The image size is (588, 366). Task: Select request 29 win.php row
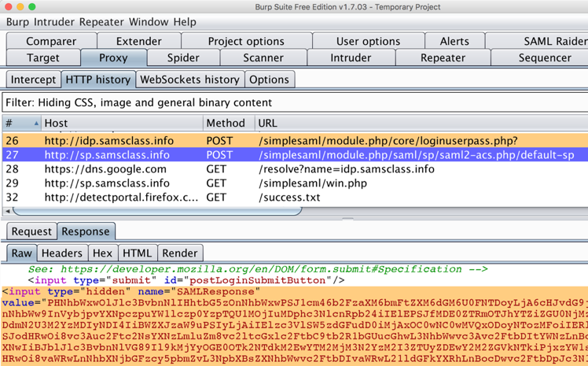point(295,183)
